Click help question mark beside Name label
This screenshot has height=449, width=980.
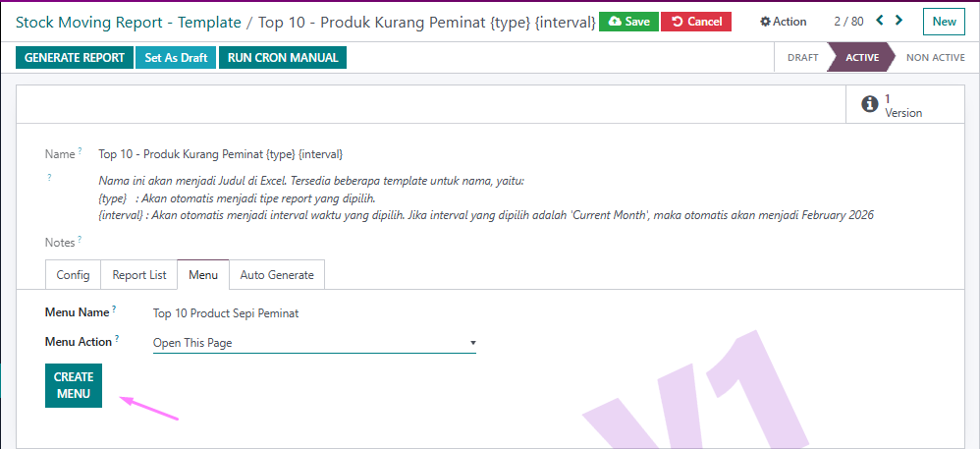[x=80, y=151]
